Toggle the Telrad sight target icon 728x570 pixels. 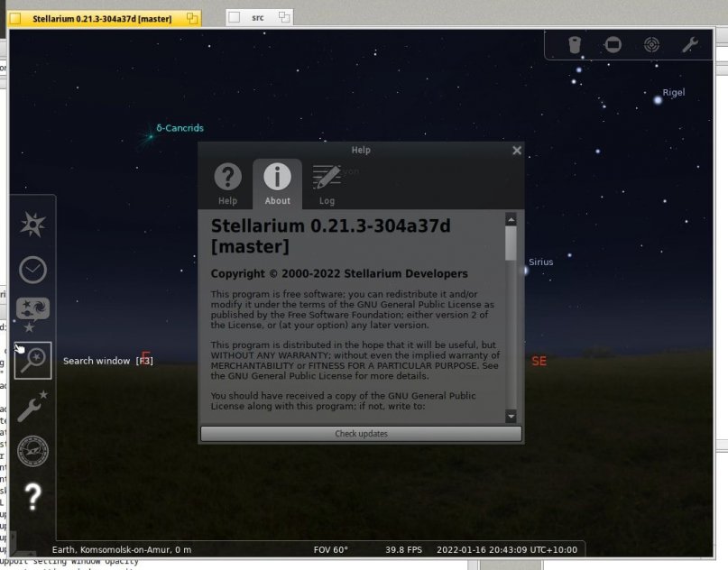click(x=651, y=44)
